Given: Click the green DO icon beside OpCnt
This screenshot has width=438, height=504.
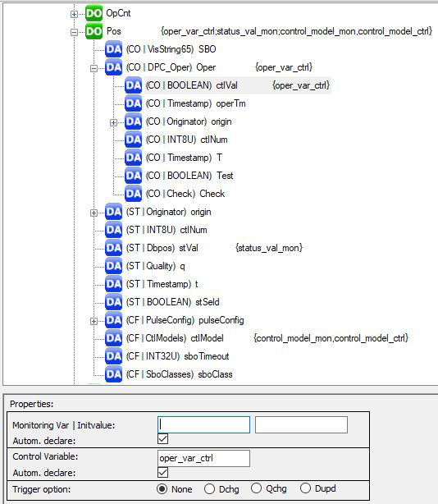Looking at the screenshot, I should [94, 13].
